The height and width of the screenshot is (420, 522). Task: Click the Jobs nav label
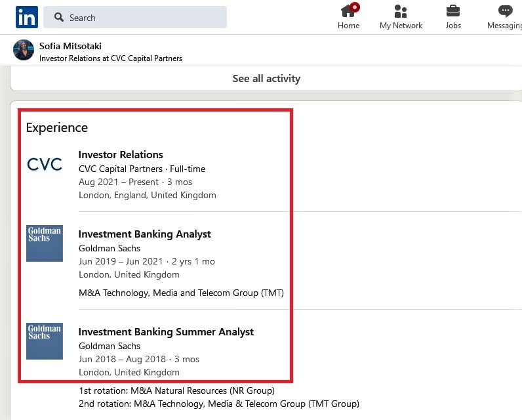[x=453, y=26]
